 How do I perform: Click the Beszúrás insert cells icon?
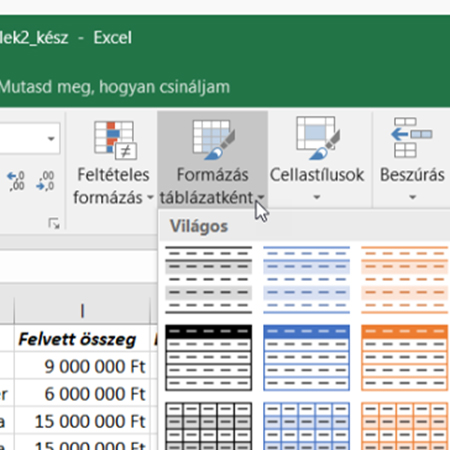[411, 138]
